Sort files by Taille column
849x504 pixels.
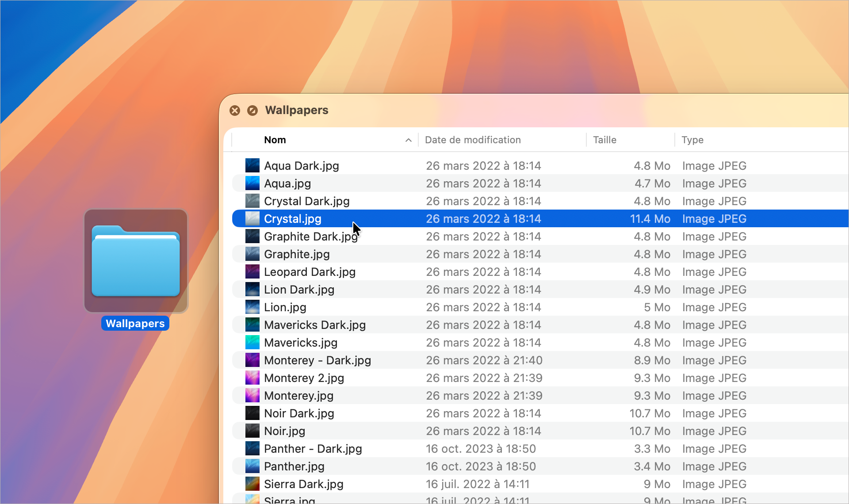pos(604,140)
